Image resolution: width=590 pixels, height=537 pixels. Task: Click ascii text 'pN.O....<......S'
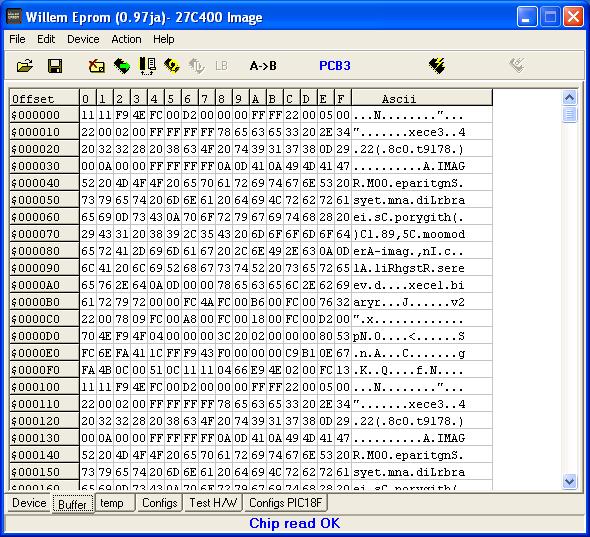409,336
